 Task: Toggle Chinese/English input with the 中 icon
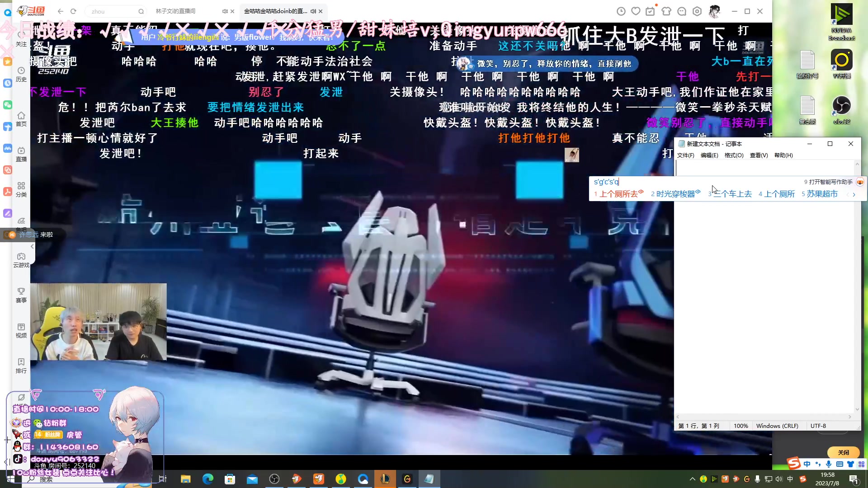807,464
